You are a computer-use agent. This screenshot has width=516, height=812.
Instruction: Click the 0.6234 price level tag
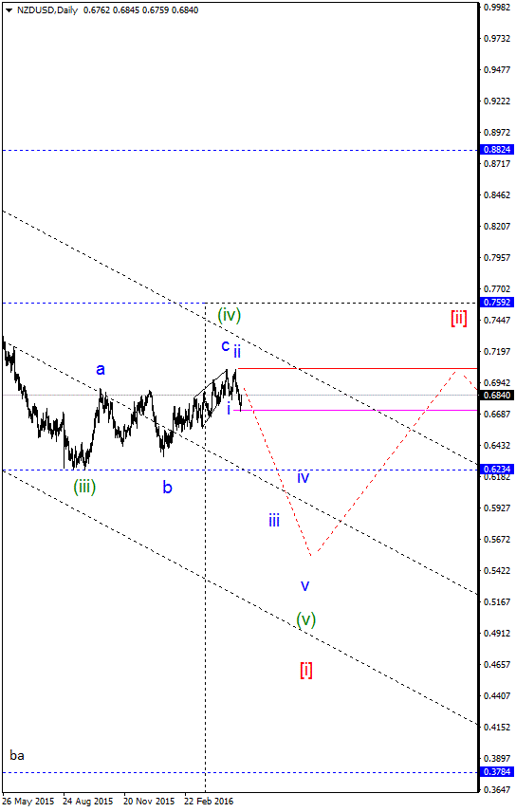point(497,470)
